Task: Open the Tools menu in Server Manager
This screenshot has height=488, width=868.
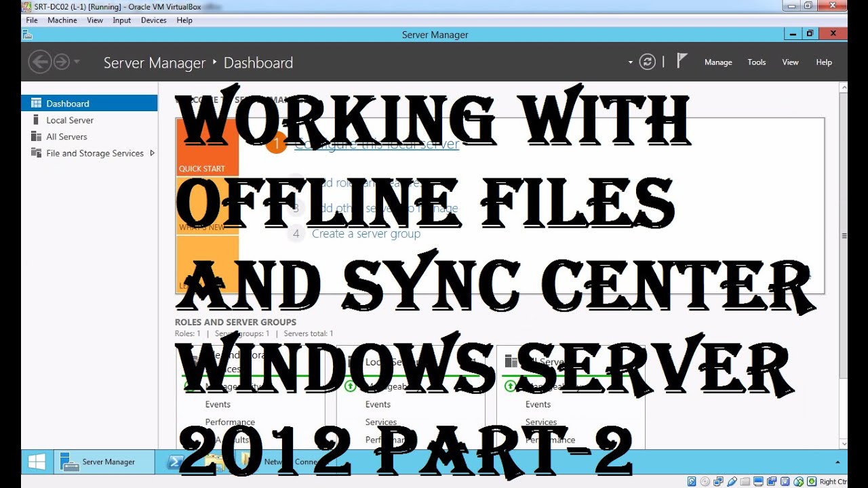Action: [757, 62]
